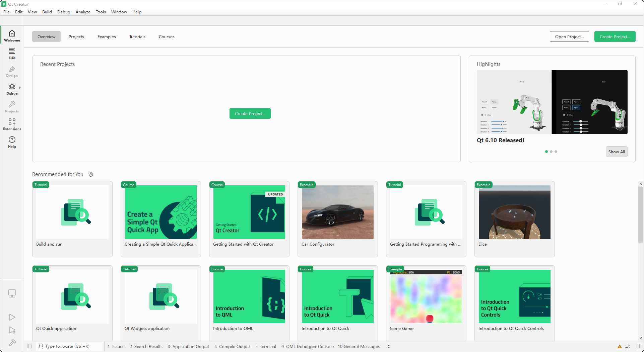Select the second highlights carousel dot

point(551,152)
